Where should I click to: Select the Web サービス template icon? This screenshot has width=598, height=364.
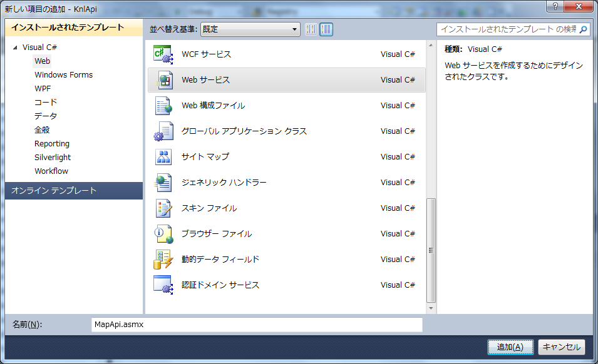click(x=163, y=80)
